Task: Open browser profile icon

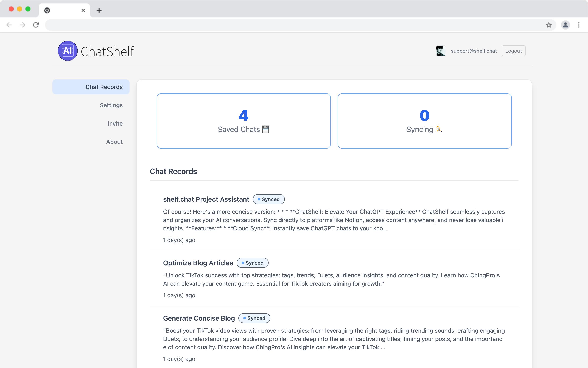Action: (x=565, y=25)
